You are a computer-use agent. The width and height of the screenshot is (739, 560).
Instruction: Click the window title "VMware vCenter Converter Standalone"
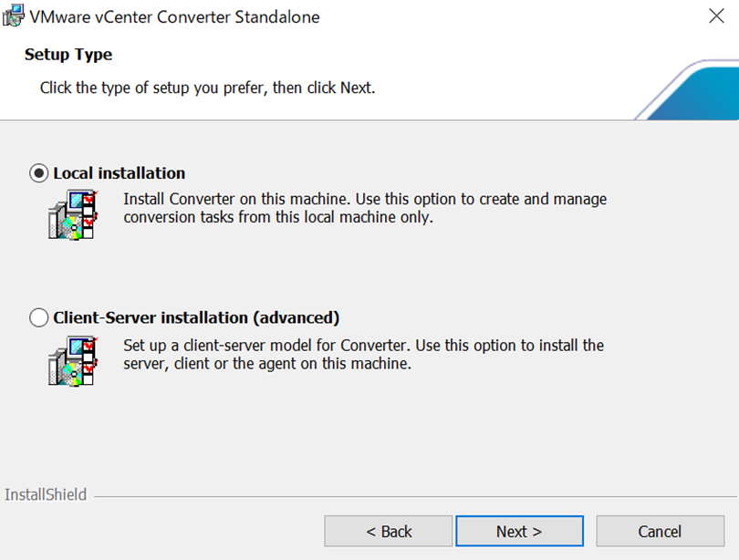click(175, 16)
